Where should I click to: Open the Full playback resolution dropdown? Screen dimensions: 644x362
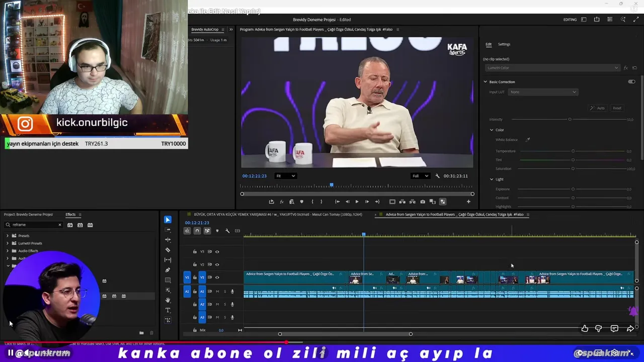tap(420, 176)
